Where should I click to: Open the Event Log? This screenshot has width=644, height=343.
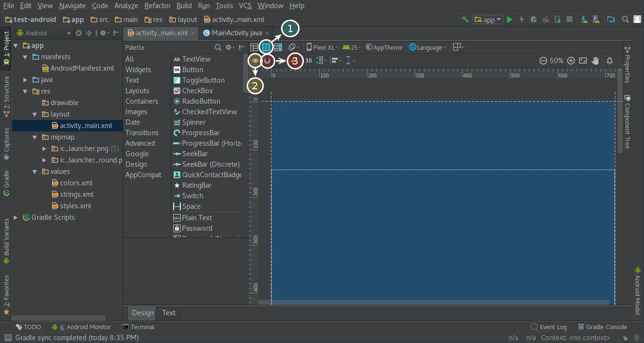click(552, 327)
